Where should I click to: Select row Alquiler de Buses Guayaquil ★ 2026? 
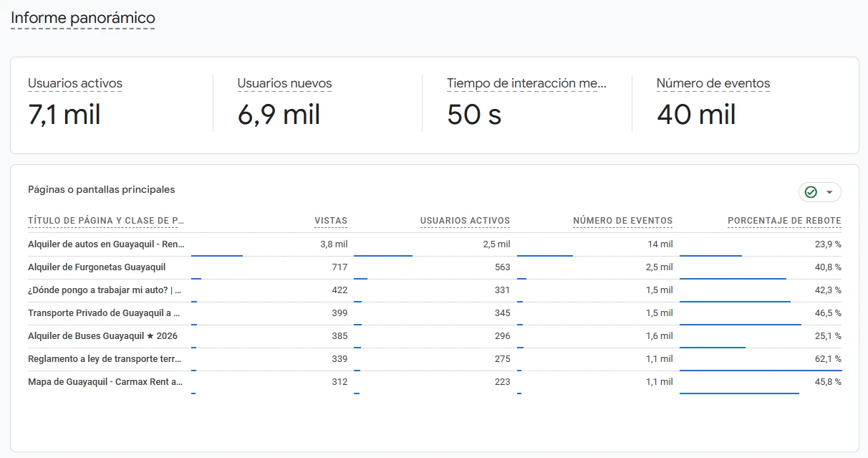tap(435, 336)
